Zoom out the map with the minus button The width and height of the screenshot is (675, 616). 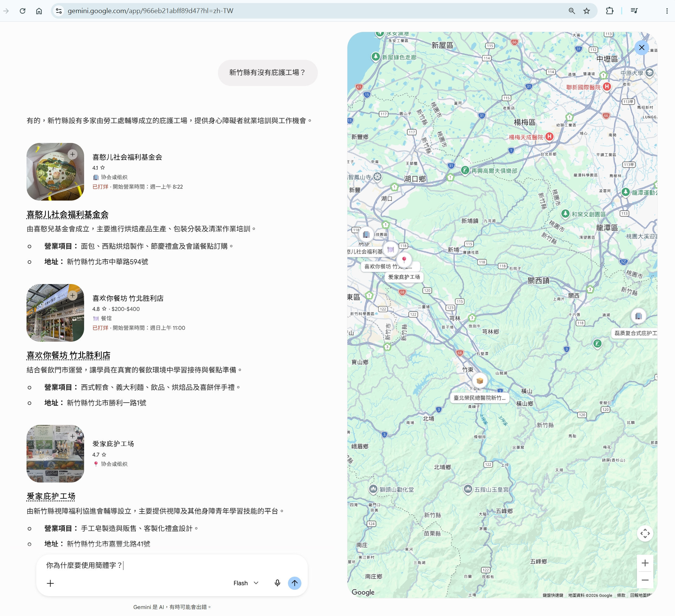coord(645,580)
